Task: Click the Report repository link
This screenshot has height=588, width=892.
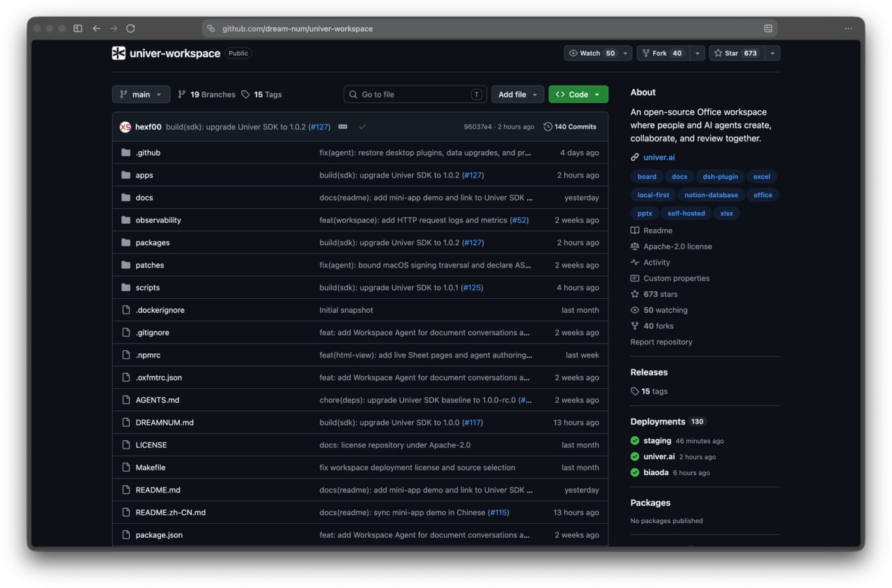Action: 661,342
